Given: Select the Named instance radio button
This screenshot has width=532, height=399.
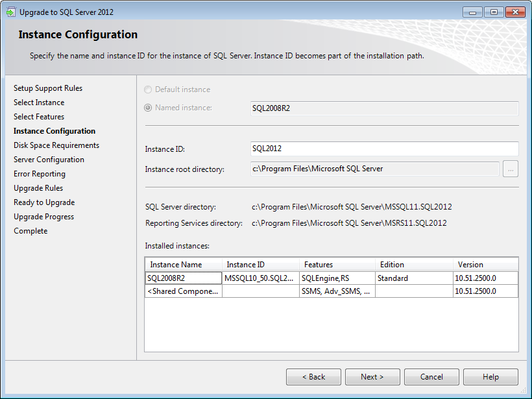Looking at the screenshot, I should (x=148, y=108).
